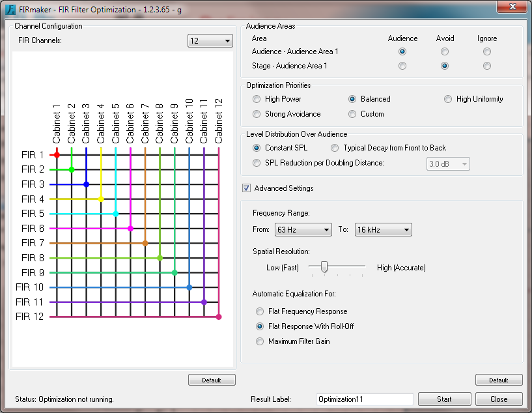Click the Cabinet 6 column label
Viewport: 532px width, 413px height.
[x=130, y=124]
